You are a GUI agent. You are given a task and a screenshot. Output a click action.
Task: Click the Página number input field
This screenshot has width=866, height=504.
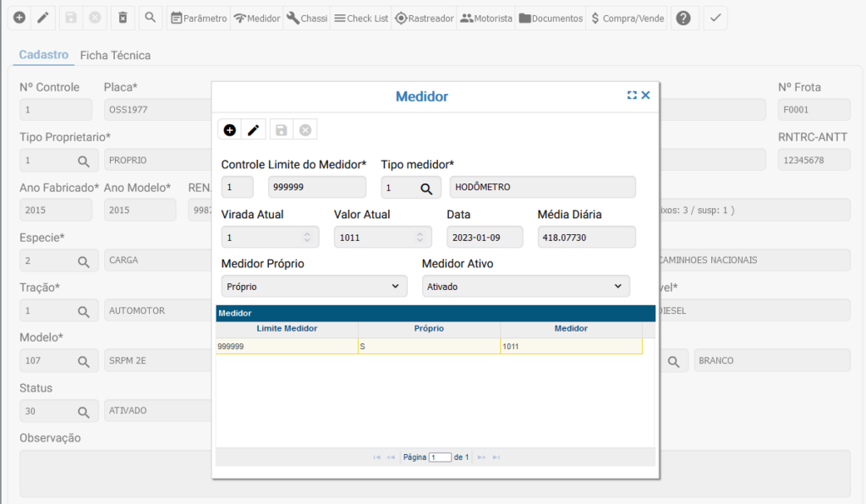440,457
